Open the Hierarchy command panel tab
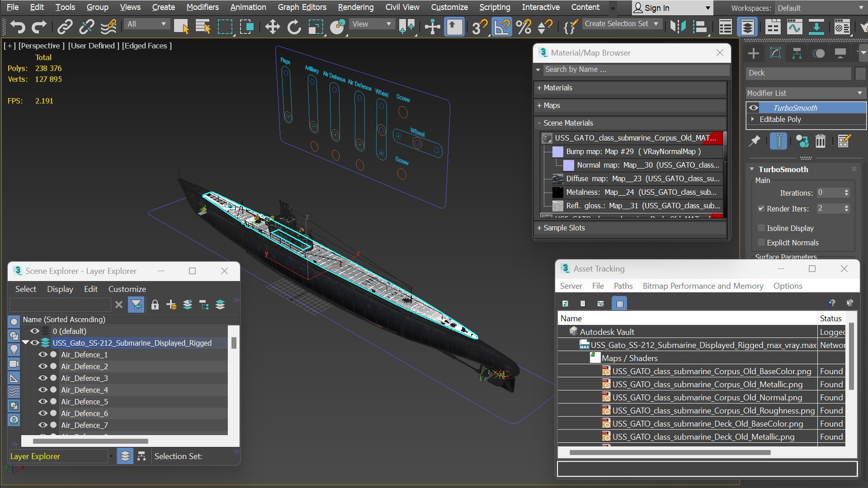The image size is (868, 488). 797,53
